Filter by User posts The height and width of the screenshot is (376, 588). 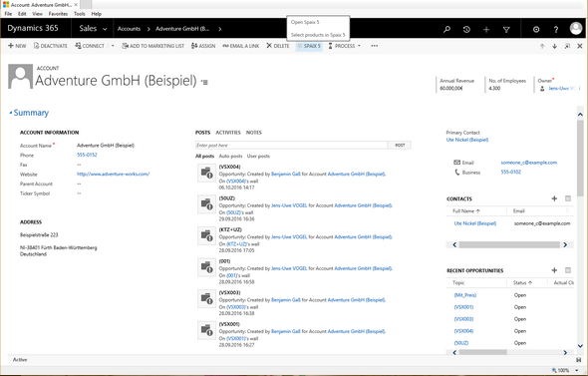(x=258, y=157)
